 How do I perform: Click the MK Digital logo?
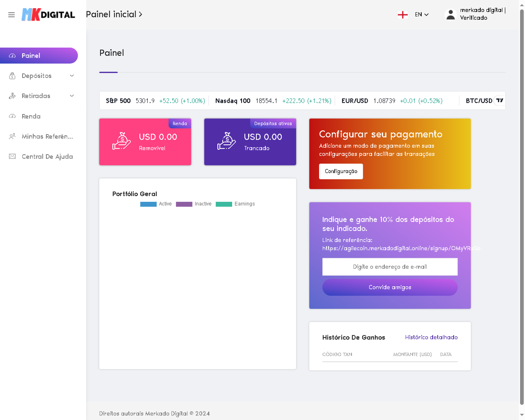(x=48, y=15)
